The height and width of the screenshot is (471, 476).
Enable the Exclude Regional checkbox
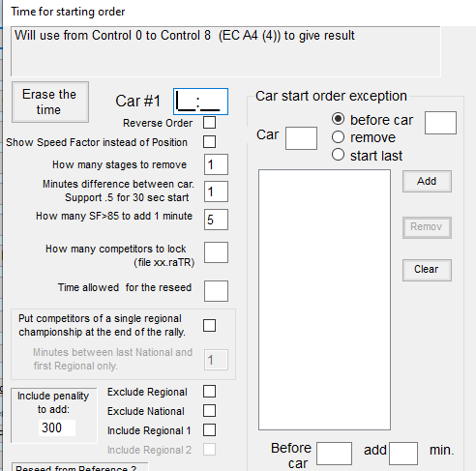209,392
